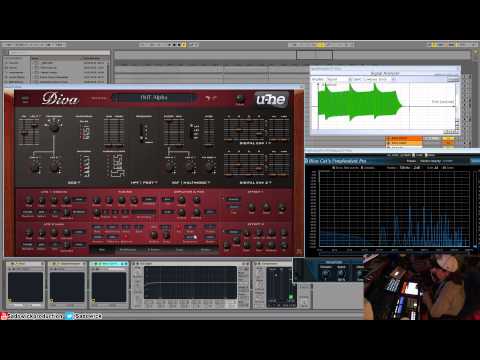The image size is (480, 360).
Task: Click the left lower oscillator mix knob
Action: coord(35,167)
